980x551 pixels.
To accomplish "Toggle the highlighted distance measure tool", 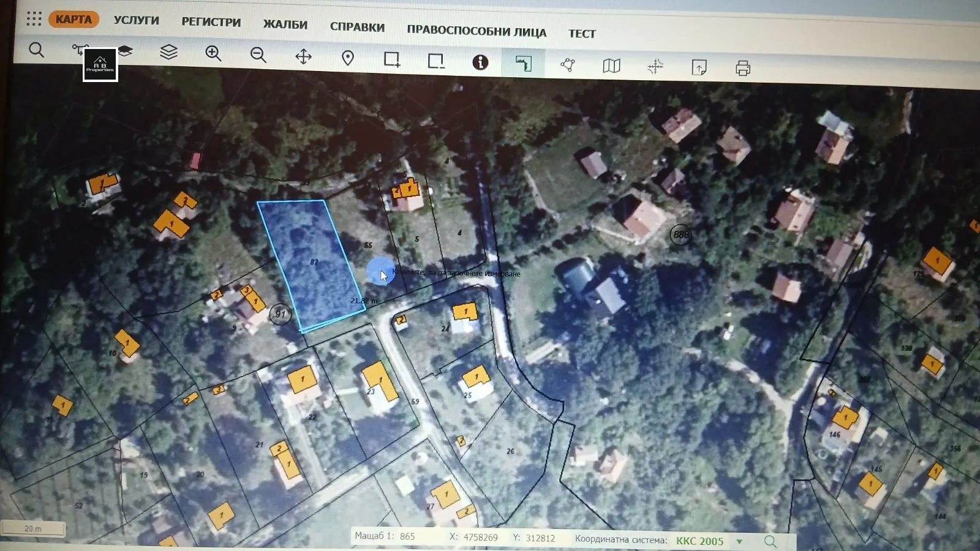I will [523, 64].
